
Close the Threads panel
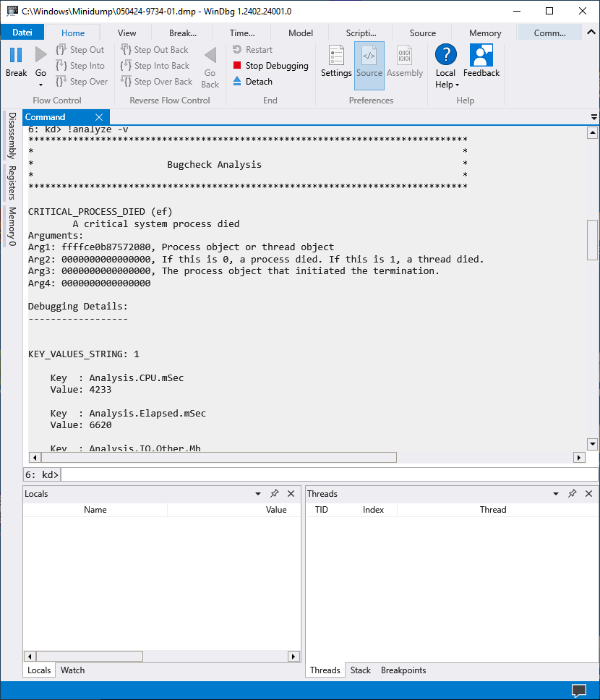coord(589,493)
